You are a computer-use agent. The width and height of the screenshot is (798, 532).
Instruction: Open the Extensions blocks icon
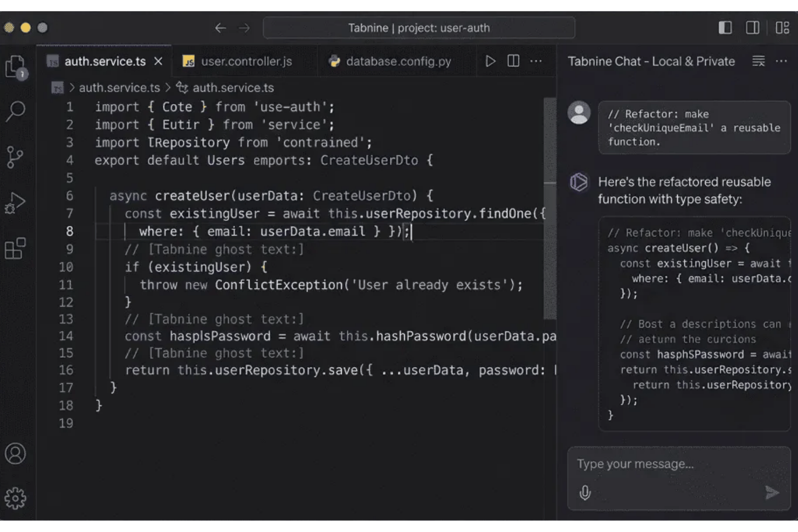pos(15,248)
